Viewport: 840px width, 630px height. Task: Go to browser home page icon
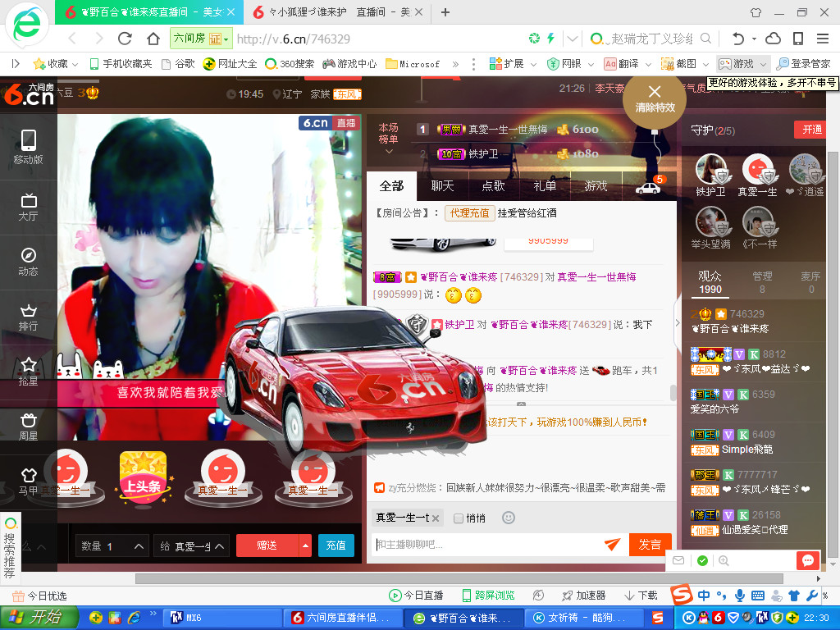pos(153,39)
